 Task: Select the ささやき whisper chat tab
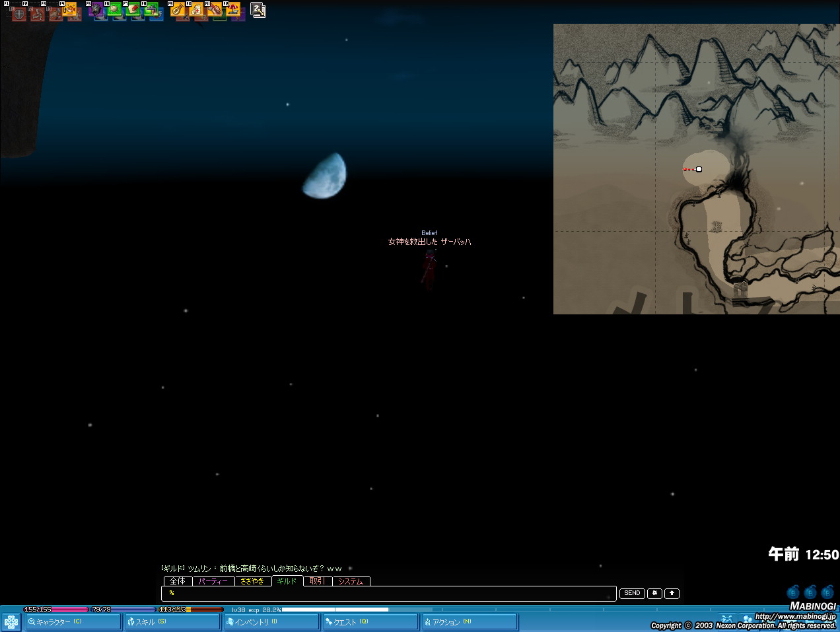click(x=252, y=581)
